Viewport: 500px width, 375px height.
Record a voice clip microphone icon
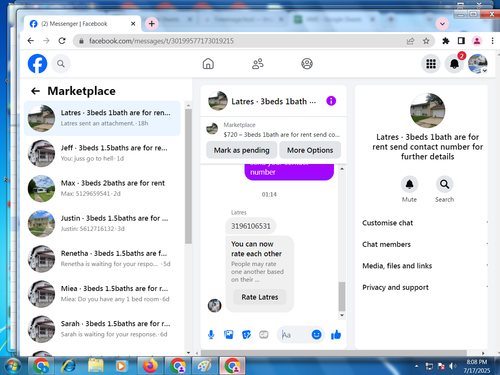tap(211, 335)
